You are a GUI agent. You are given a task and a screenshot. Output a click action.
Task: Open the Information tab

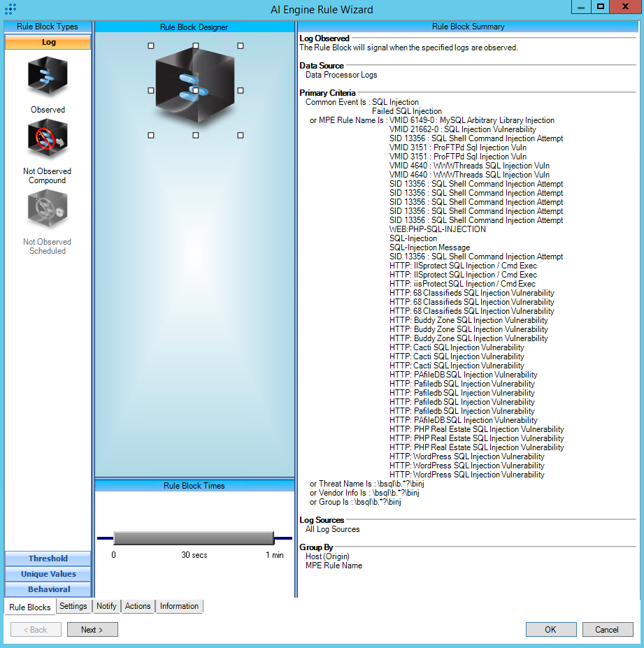point(179,606)
